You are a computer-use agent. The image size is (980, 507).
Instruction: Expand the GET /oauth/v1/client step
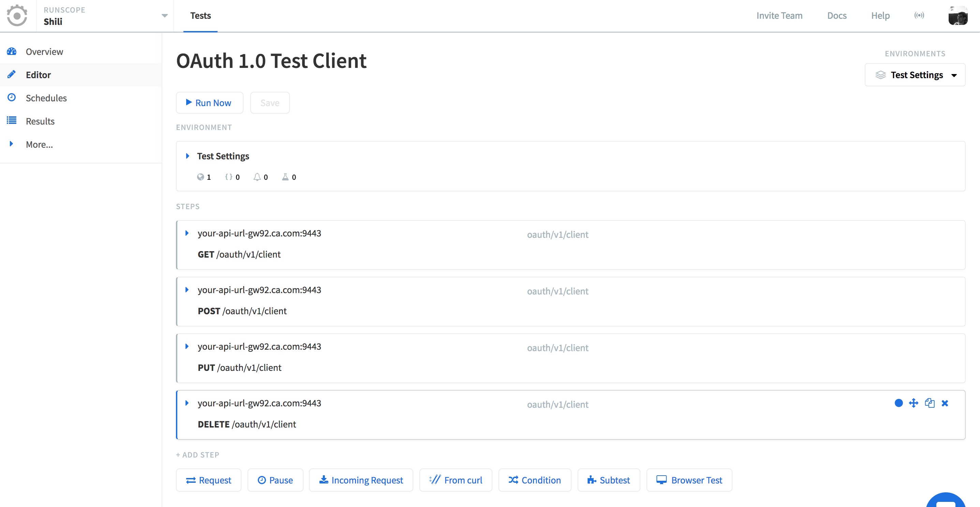[x=187, y=233]
